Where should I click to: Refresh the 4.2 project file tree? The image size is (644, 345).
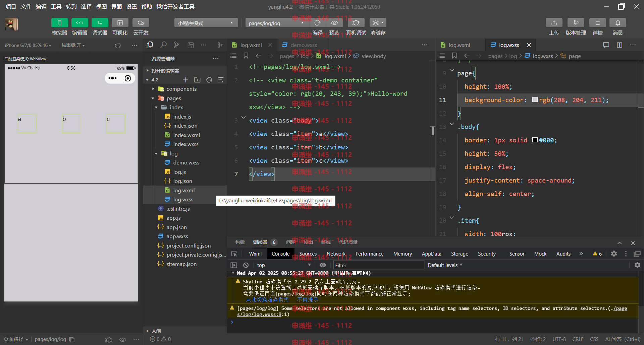click(209, 80)
